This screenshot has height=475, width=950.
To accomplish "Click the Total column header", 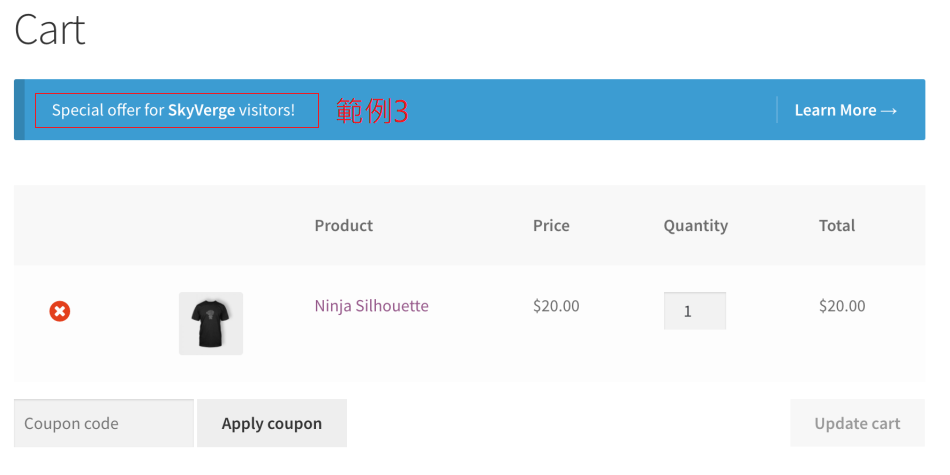I will coord(837,226).
